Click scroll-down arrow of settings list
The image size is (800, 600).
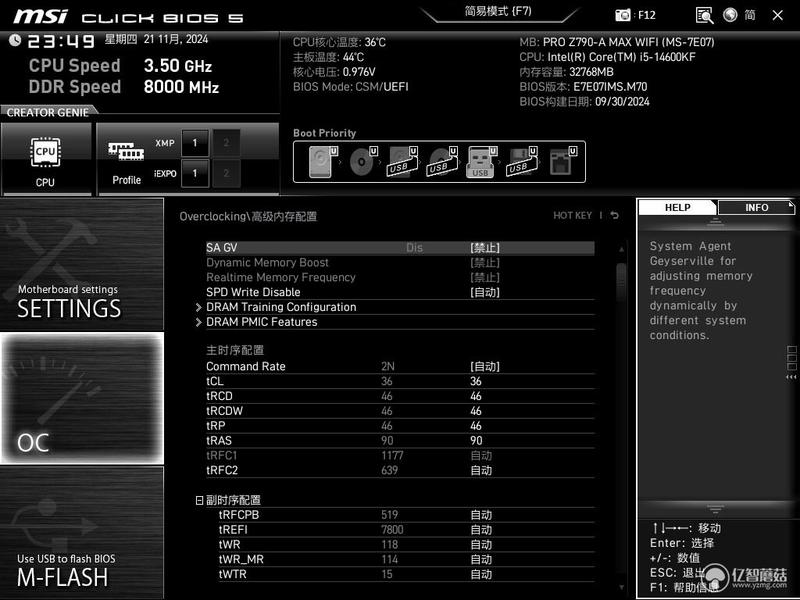[x=621, y=587]
